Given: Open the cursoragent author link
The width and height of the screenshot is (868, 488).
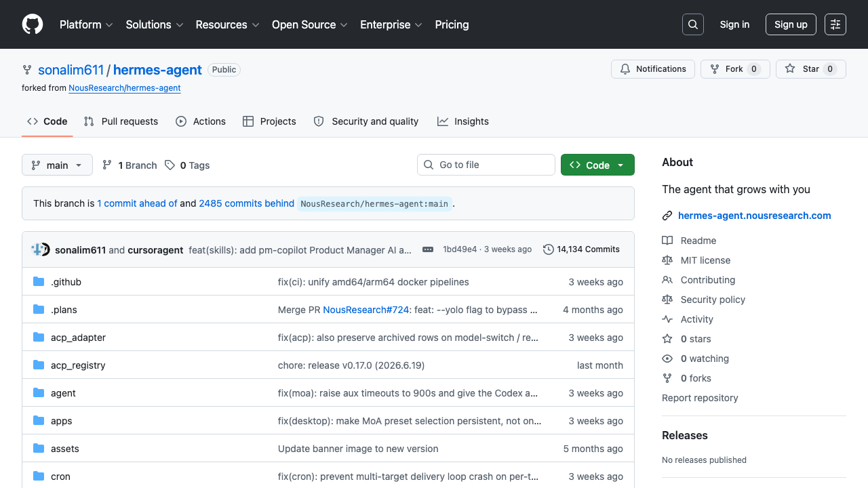Looking at the screenshot, I should pos(155,250).
